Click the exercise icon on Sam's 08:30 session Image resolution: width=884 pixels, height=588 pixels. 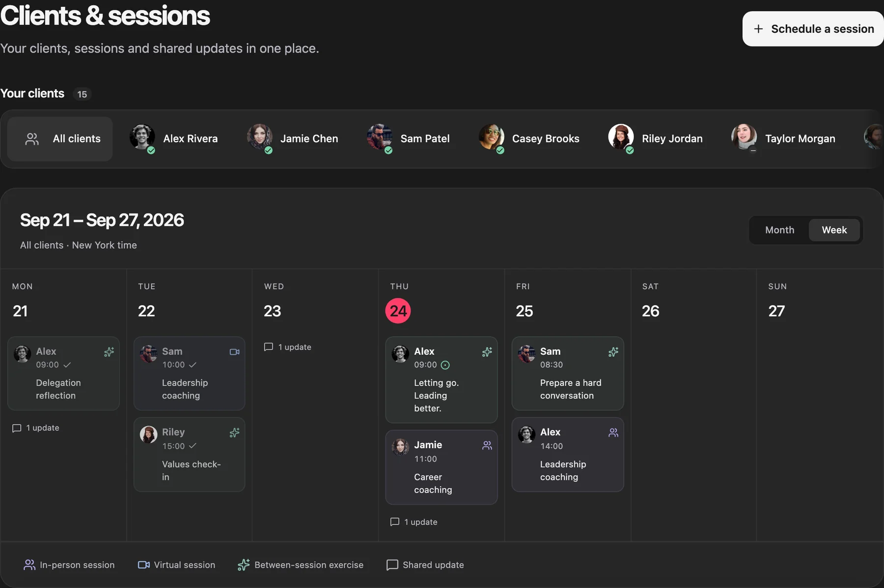[x=613, y=352]
